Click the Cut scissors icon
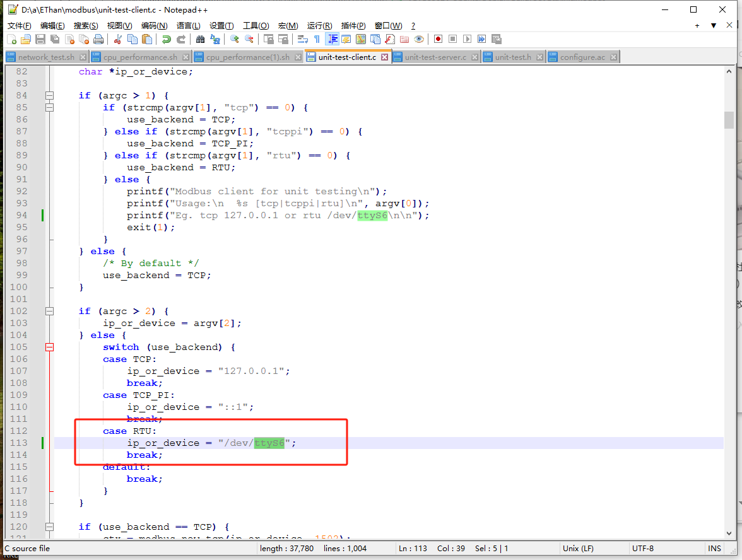Image resolution: width=742 pixels, height=560 pixels. click(x=117, y=39)
